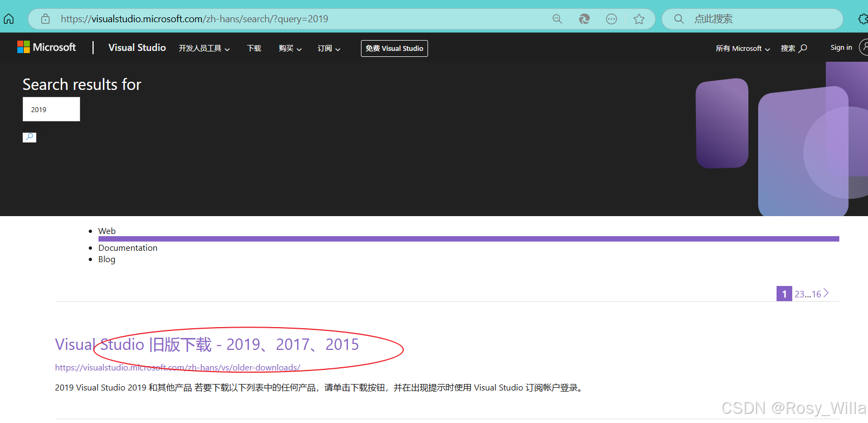Open site info lock icon in address bar
Screen dimensions: 868x423
point(45,19)
